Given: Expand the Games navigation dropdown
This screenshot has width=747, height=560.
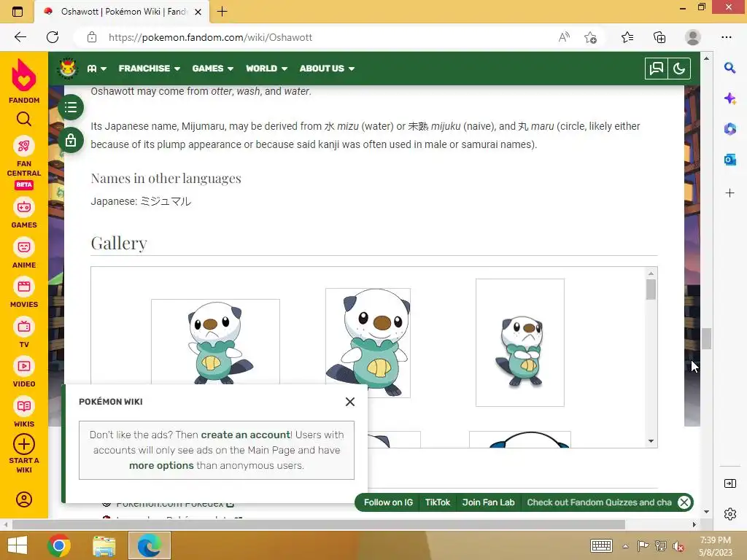Looking at the screenshot, I should 212,69.
